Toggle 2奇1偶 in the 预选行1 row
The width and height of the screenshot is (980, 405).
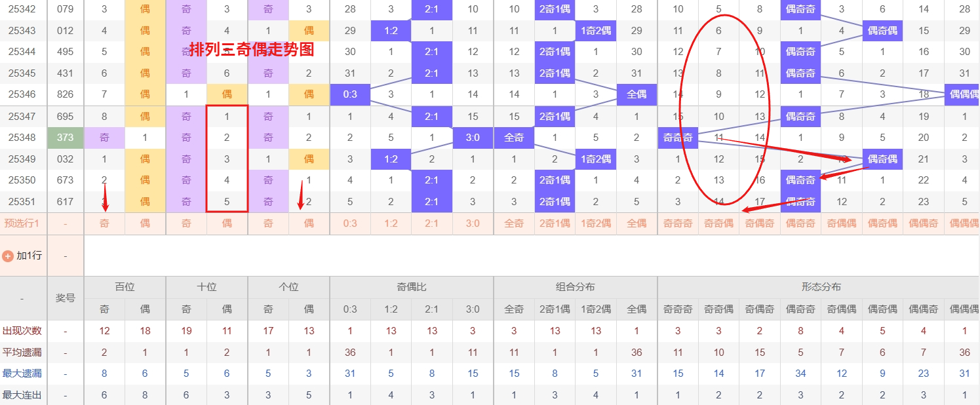555,223
